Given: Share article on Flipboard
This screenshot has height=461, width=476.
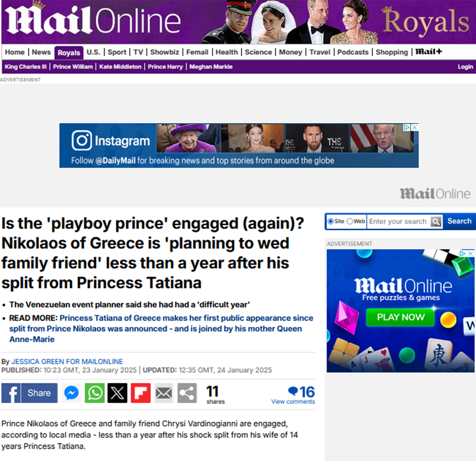Looking at the screenshot, I should (x=140, y=393).
